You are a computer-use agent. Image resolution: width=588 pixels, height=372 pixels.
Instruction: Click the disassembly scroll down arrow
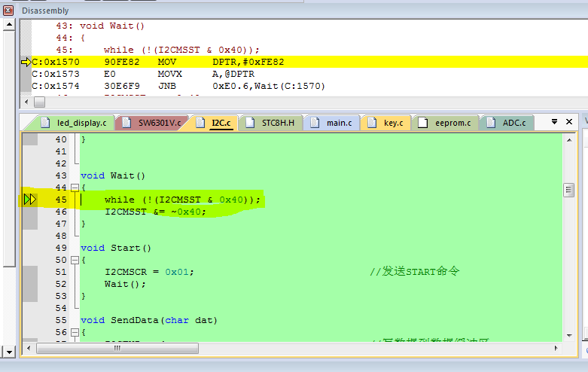point(9,352)
